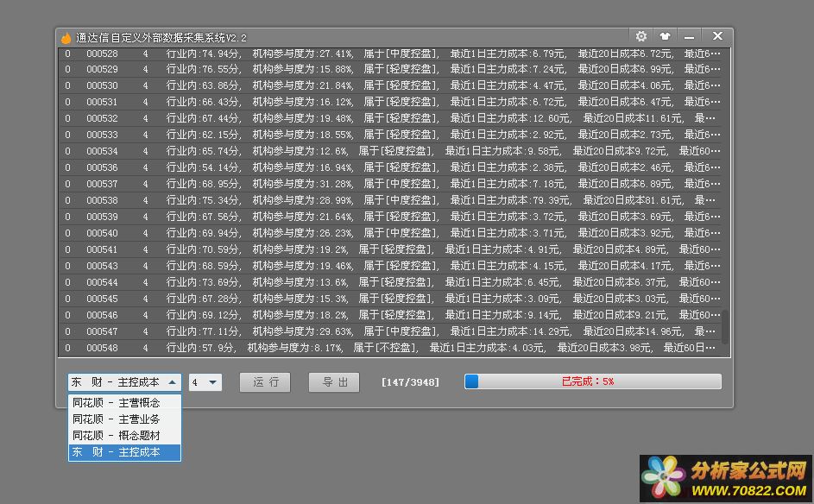This screenshot has height=504, width=814.
Task: Click the 运行 run button
Action: tap(265, 382)
